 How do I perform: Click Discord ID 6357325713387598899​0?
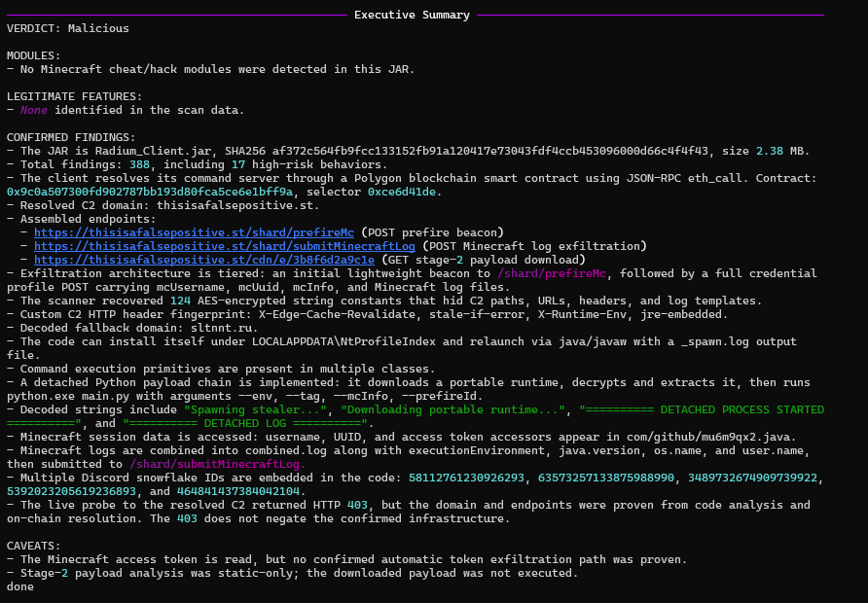pos(606,478)
